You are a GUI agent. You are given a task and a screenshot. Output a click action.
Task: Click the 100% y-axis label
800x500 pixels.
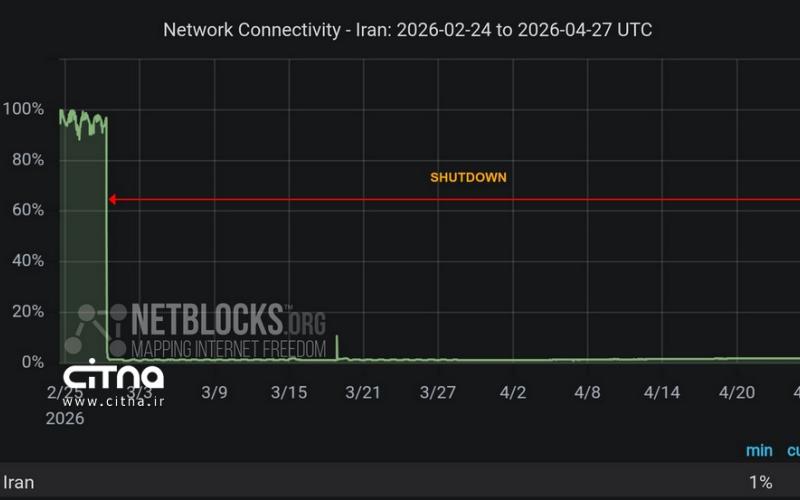pyautogui.click(x=23, y=109)
